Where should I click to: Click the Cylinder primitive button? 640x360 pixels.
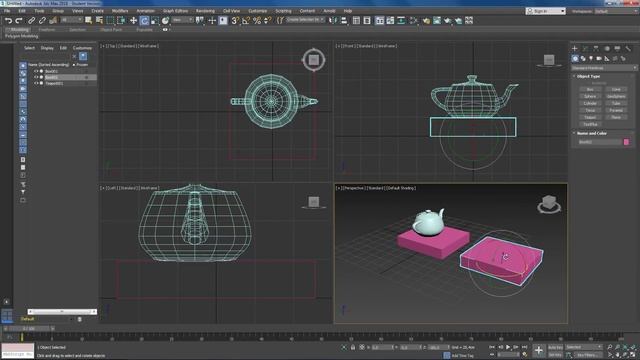590,103
